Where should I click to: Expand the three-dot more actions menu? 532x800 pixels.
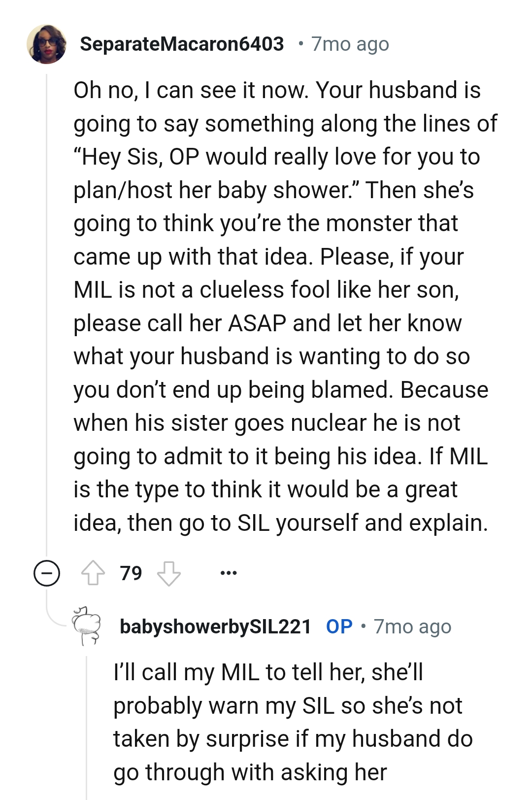(x=229, y=572)
